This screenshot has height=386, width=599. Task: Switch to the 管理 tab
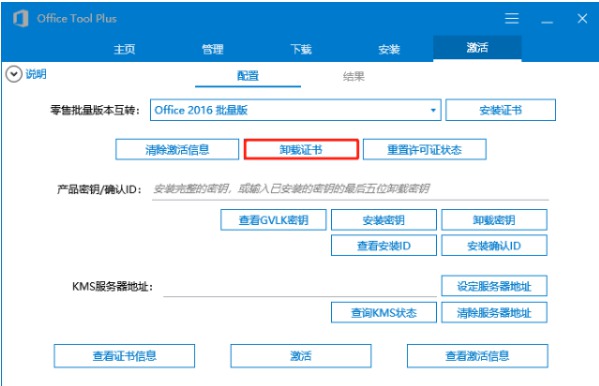[212, 49]
